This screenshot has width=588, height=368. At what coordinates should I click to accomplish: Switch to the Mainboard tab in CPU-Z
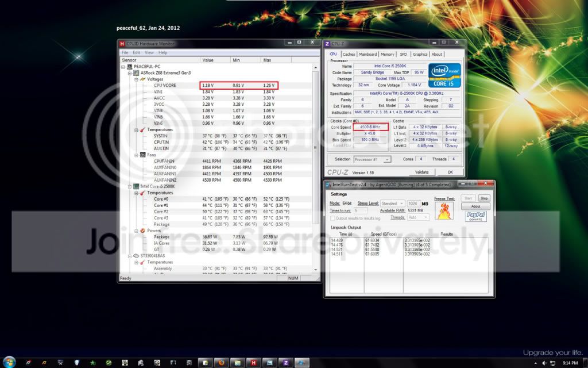368,55
